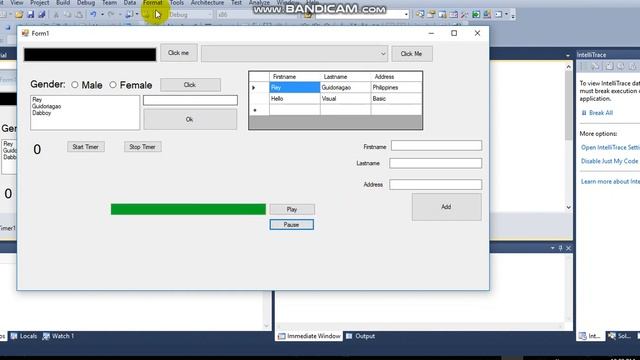640x360 pixels.
Task: Click the 'Click me' button beside black box
Action: coord(178,53)
